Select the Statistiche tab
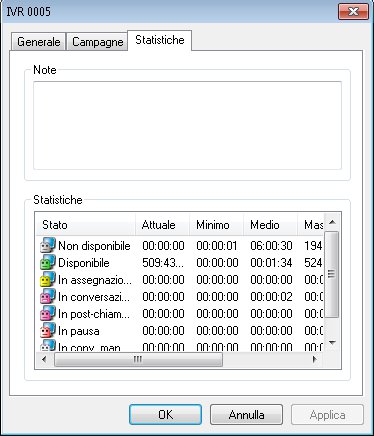 tap(160, 40)
